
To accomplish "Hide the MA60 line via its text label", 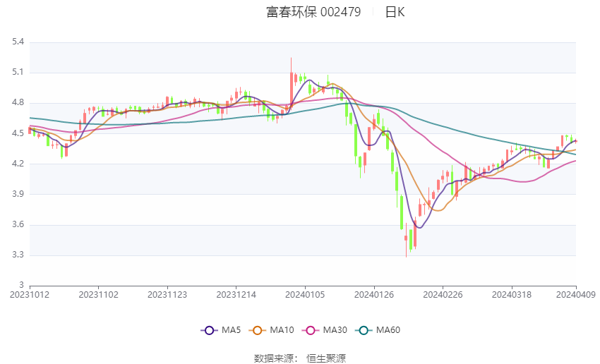I will pos(388,330).
